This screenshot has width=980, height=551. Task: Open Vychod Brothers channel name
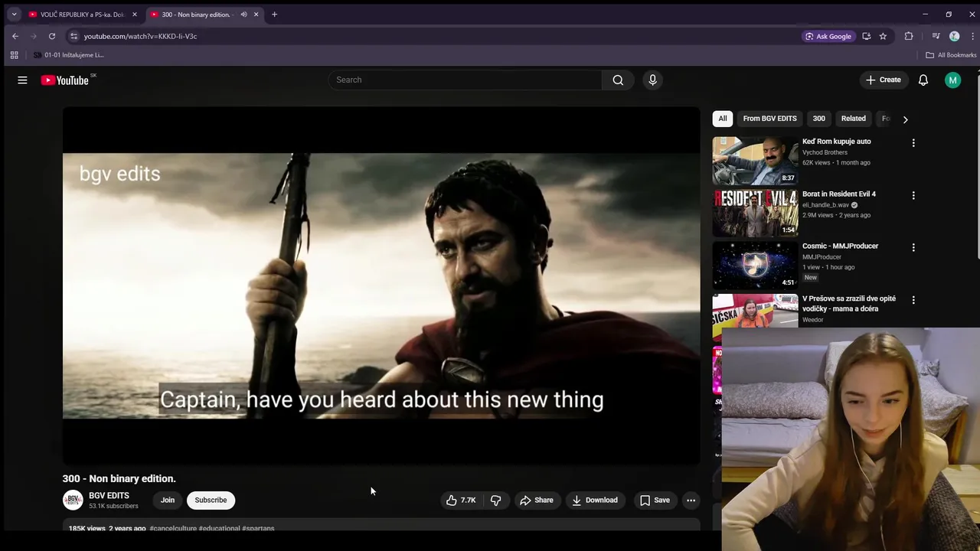825,152
